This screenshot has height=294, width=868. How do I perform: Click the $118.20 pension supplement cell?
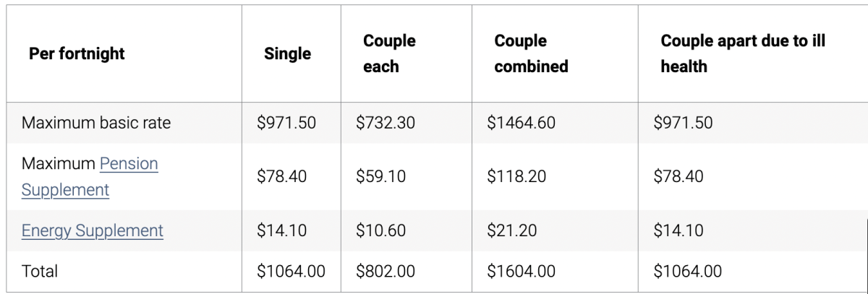(516, 177)
